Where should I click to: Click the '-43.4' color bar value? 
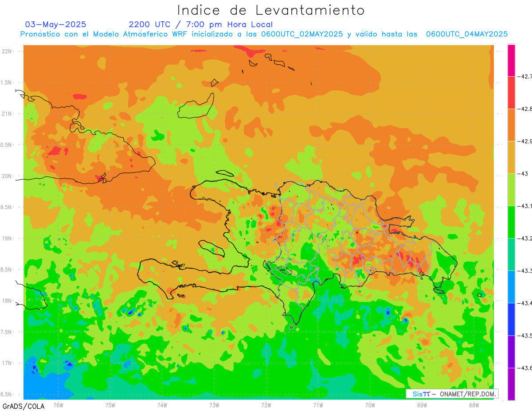point(525,303)
